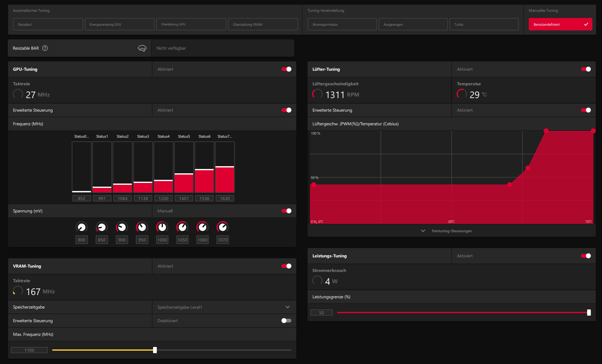602x364 pixels.
Task: Click the Energiesenkung GPU button
Action: point(119,24)
